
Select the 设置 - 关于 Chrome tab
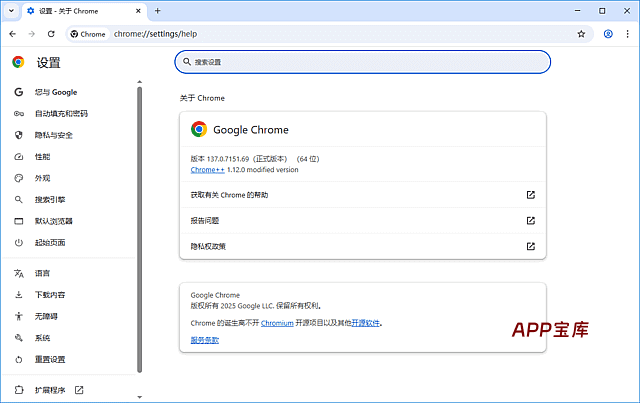(x=84, y=11)
